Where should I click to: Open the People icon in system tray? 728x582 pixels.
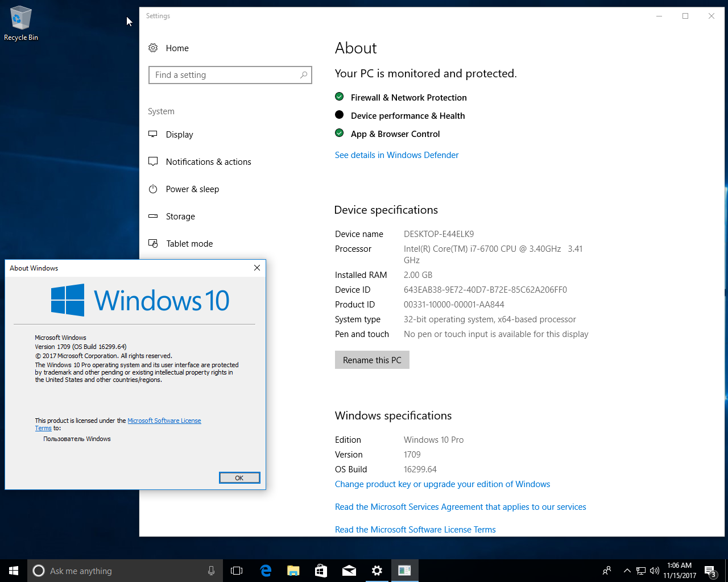(607, 571)
